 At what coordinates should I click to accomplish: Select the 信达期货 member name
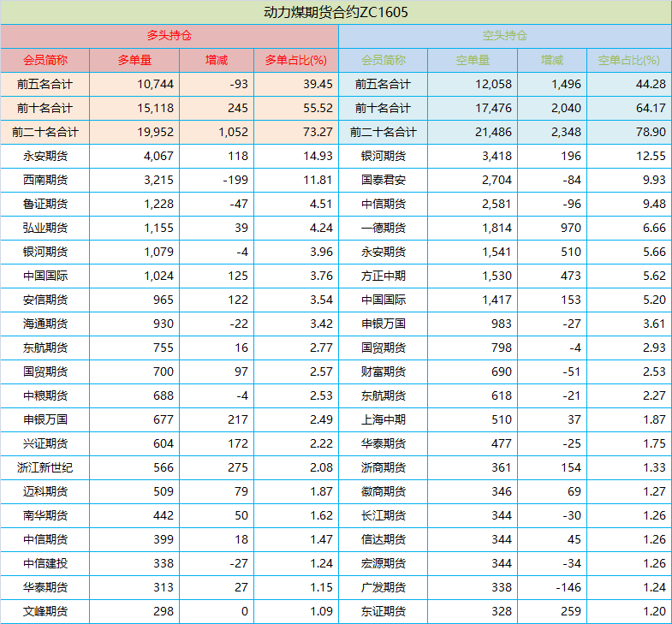click(384, 540)
